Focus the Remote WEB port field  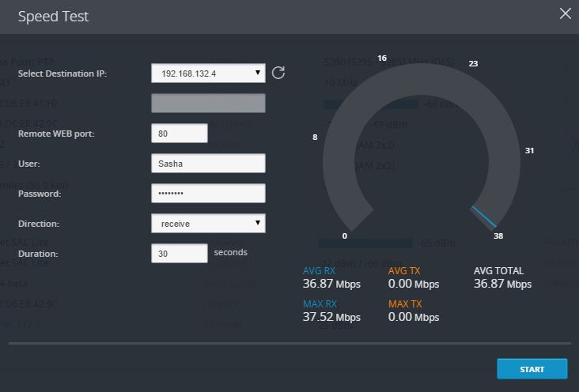click(180, 134)
